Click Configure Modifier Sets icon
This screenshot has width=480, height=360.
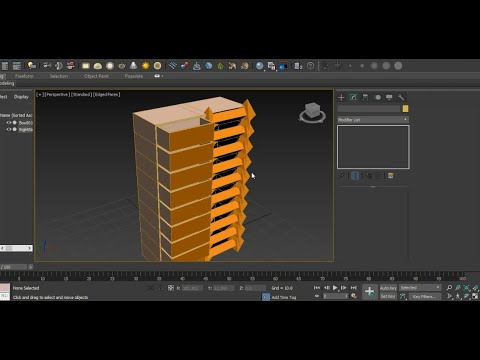click(391, 176)
